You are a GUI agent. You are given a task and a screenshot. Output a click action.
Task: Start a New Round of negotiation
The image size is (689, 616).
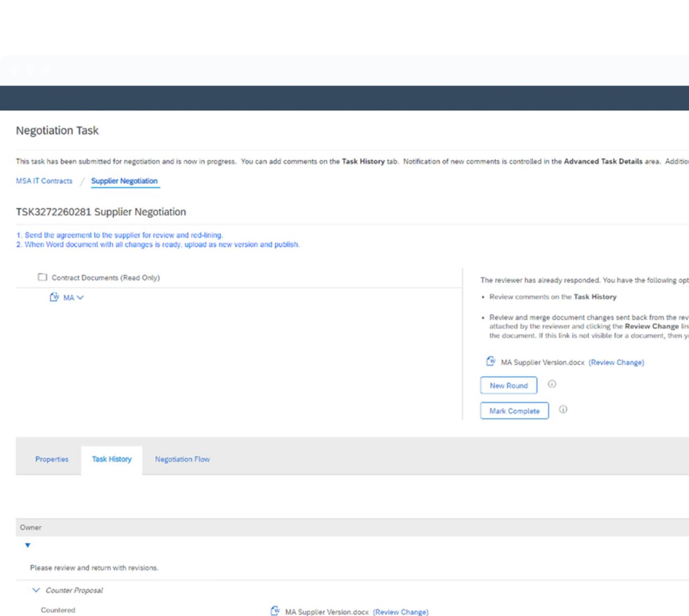(508, 385)
